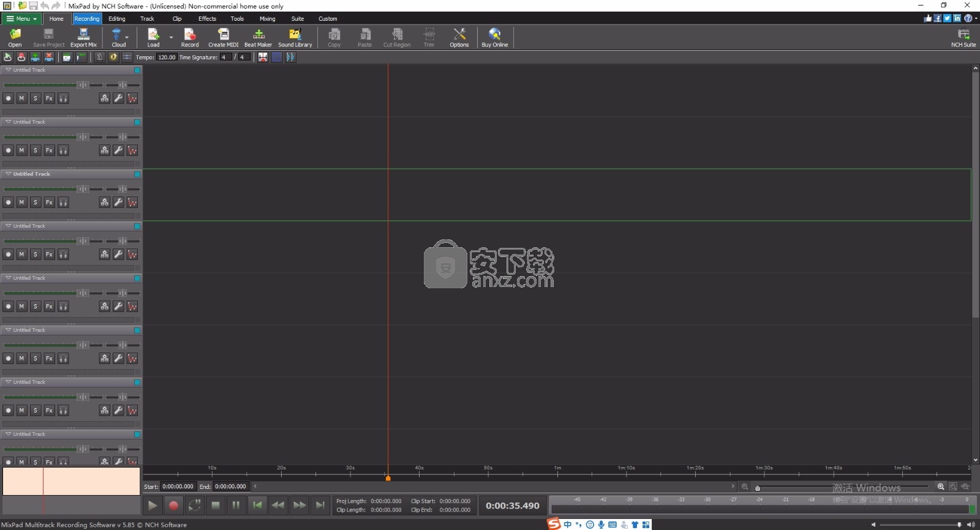Open the Effects tab
Viewport: 980px width, 530px height.
tap(207, 18)
